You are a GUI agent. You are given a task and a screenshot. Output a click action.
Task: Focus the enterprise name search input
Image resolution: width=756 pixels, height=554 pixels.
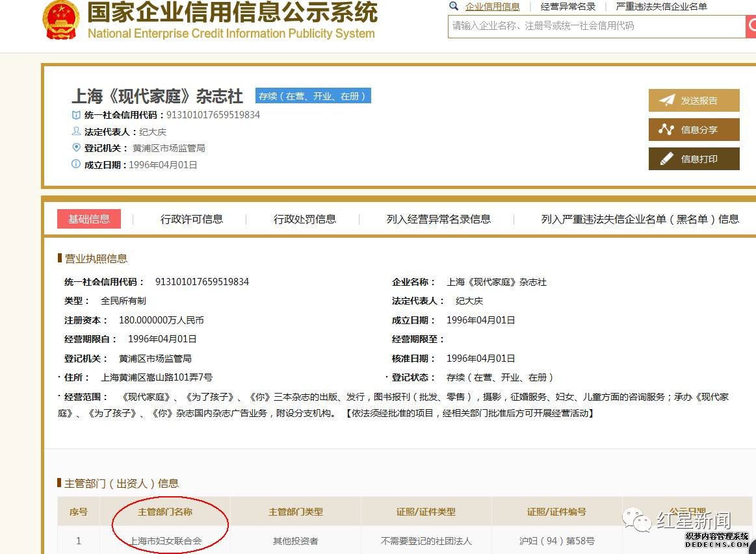[x=596, y=26]
